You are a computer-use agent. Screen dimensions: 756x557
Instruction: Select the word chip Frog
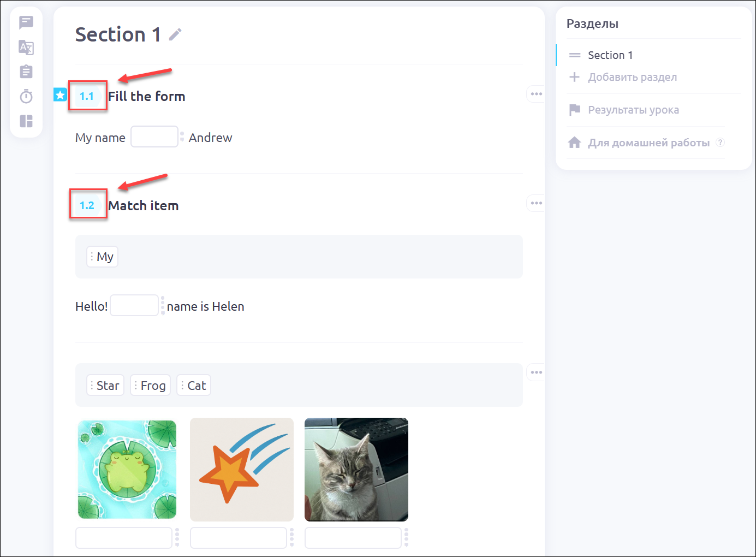pyautogui.click(x=150, y=386)
